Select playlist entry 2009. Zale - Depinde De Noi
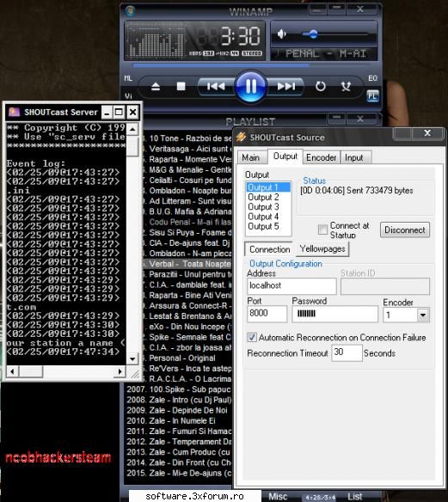The width and height of the screenshot is (448, 502). (179, 410)
